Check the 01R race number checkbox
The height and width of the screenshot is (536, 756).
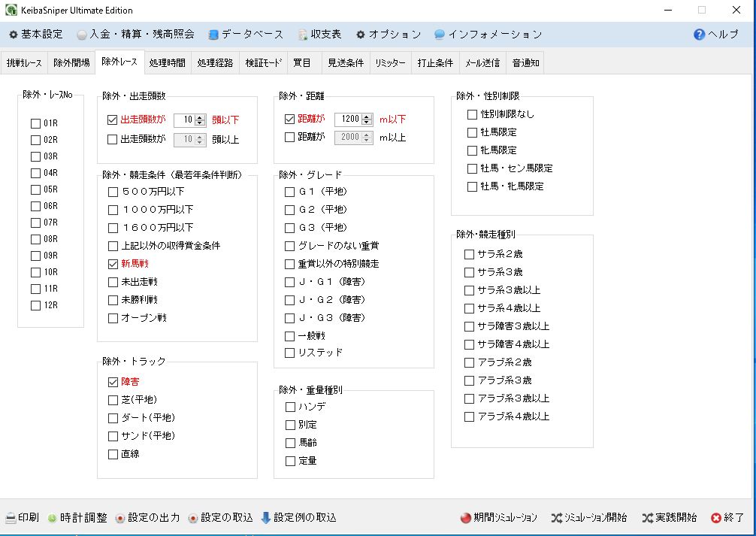(35, 123)
